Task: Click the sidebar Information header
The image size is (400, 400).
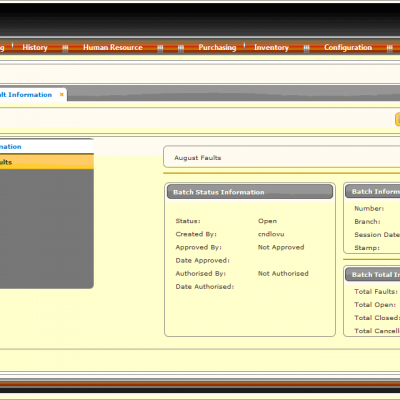Action: [x=47, y=147]
